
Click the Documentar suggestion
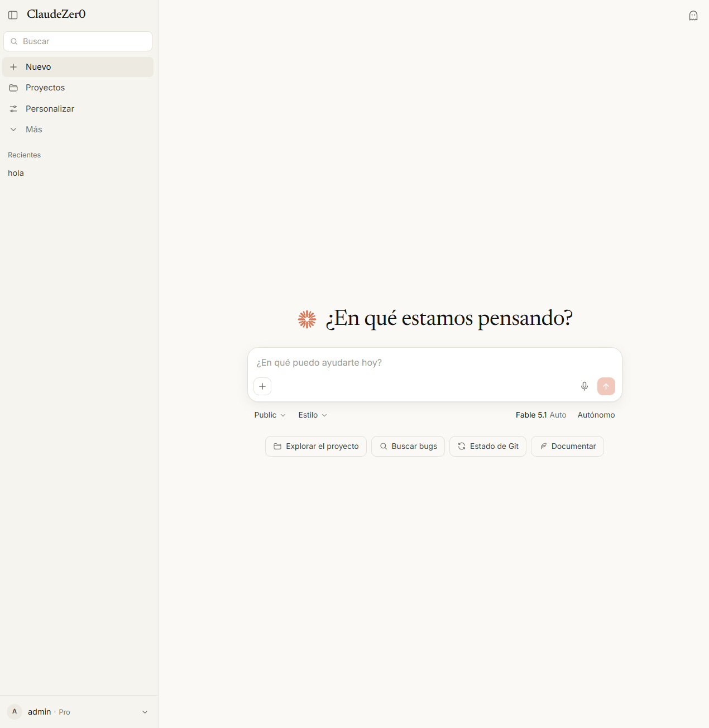(567, 446)
